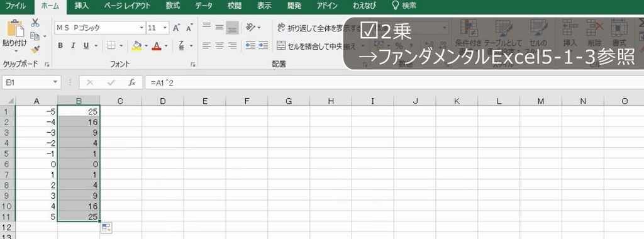Switch to the 校閲 tab

[x=235, y=6]
